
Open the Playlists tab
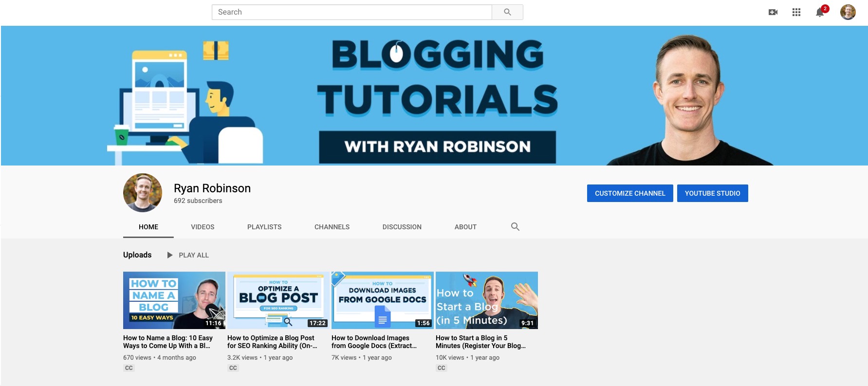coord(264,227)
